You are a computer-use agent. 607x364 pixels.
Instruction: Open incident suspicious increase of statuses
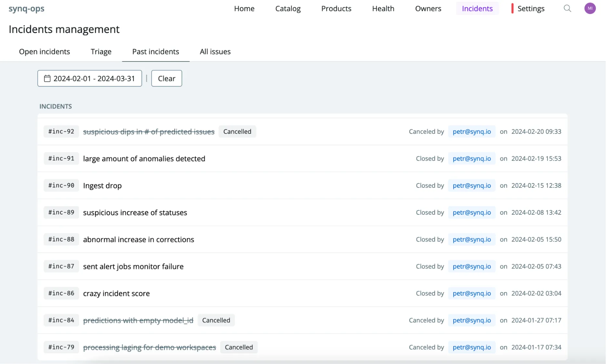tap(135, 212)
